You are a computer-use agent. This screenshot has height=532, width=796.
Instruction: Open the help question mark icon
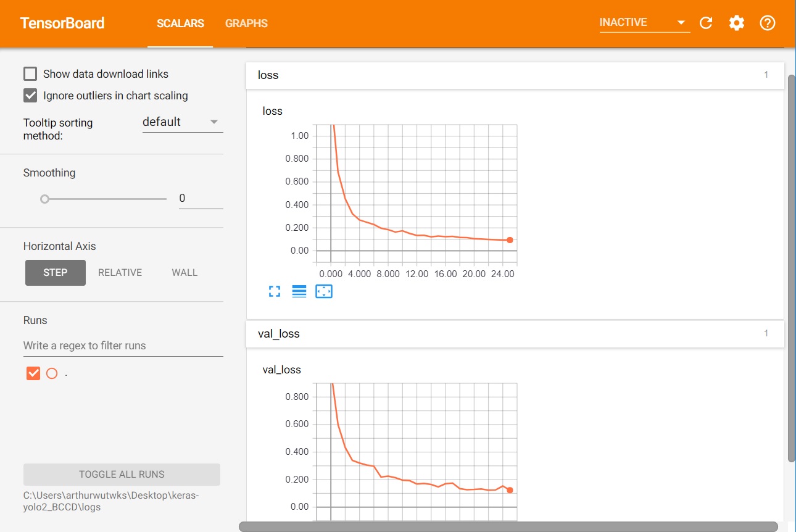click(x=767, y=23)
